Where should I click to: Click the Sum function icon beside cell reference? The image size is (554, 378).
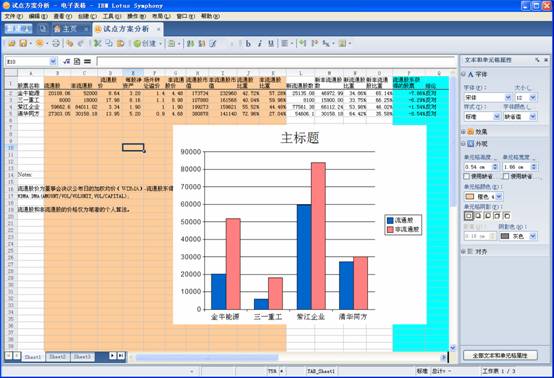pyautogui.click(x=77, y=61)
